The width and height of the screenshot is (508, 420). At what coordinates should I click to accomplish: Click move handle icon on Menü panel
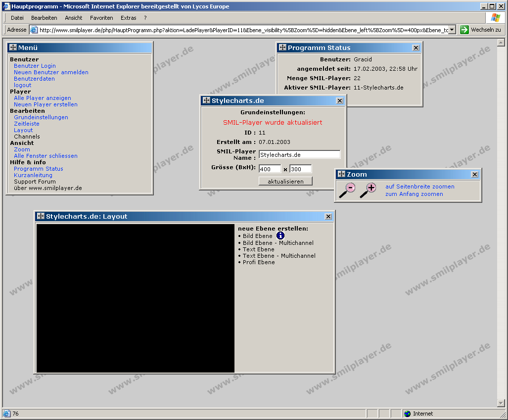(13, 47)
